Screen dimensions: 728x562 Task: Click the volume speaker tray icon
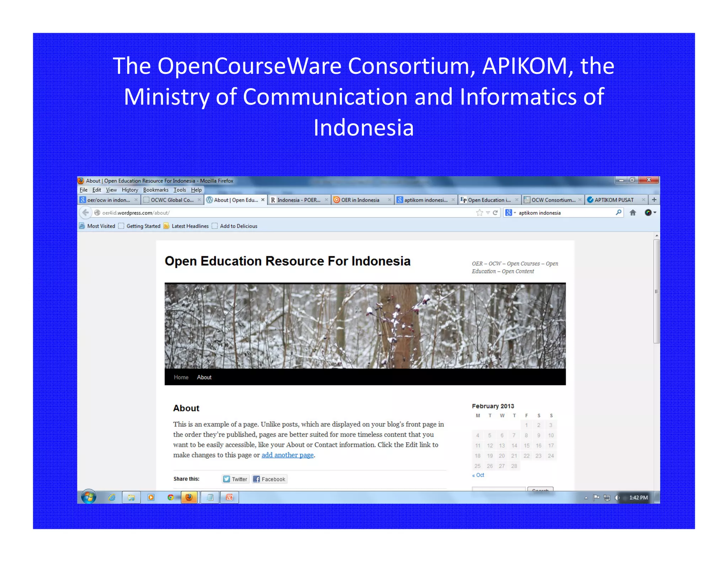[x=617, y=498]
